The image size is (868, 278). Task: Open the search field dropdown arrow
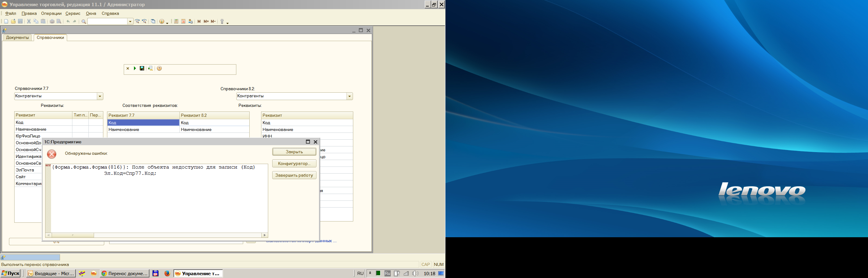tap(130, 22)
